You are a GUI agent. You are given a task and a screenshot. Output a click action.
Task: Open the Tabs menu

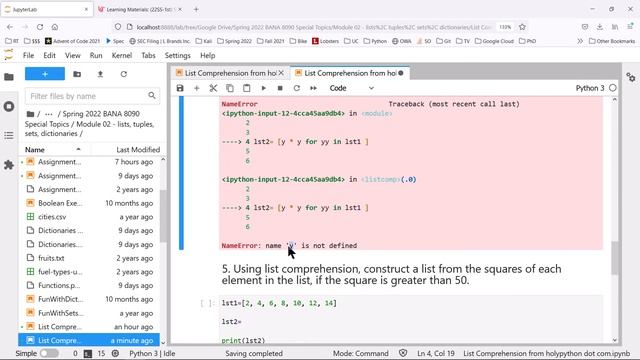click(148, 56)
